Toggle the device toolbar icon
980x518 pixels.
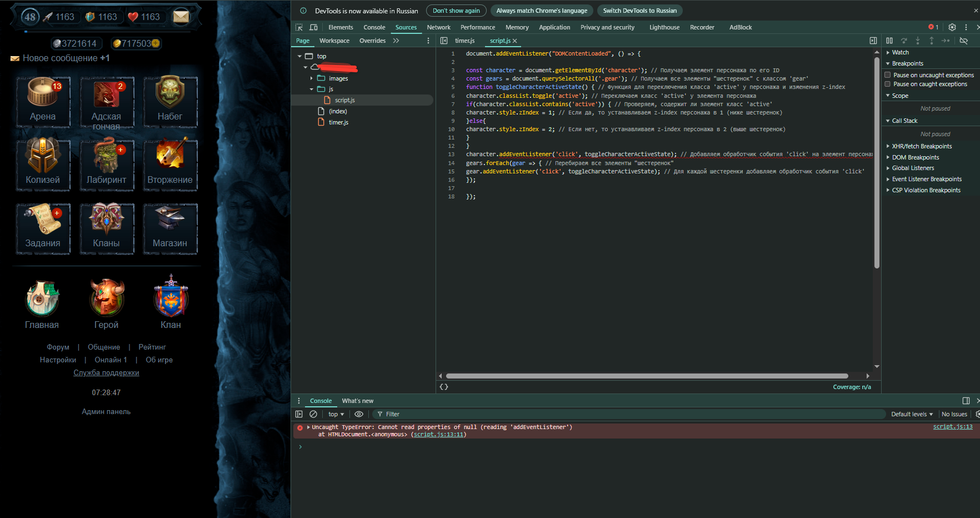313,27
